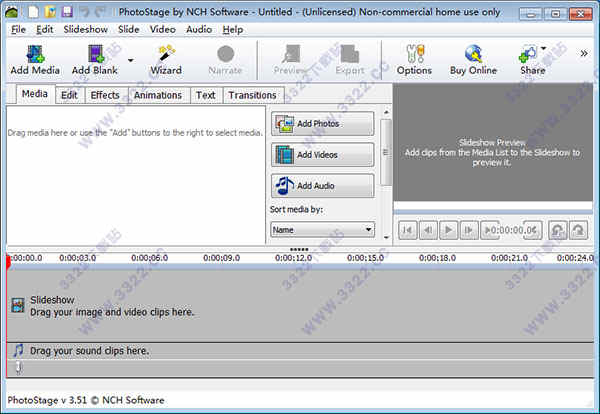
Task: Click the New project icon in title bar
Action: pyautogui.click(x=33, y=11)
